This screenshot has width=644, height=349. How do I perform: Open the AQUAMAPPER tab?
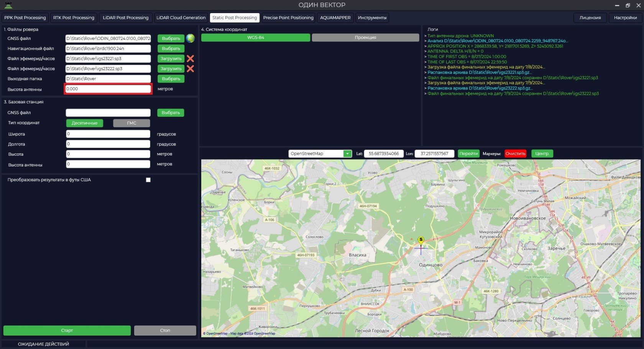pyautogui.click(x=335, y=18)
